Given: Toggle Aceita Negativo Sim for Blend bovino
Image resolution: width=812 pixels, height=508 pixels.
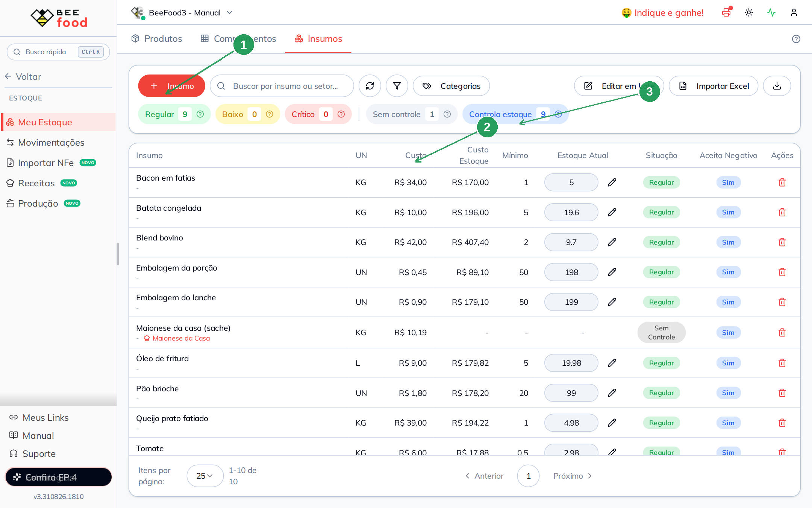Looking at the screenshot, I should click(728, 242).
